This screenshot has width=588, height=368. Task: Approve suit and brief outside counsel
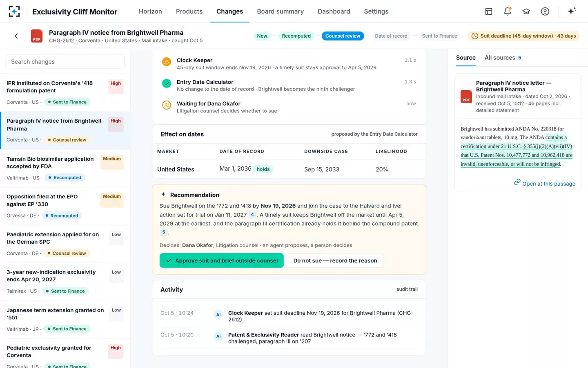point(222,260)
